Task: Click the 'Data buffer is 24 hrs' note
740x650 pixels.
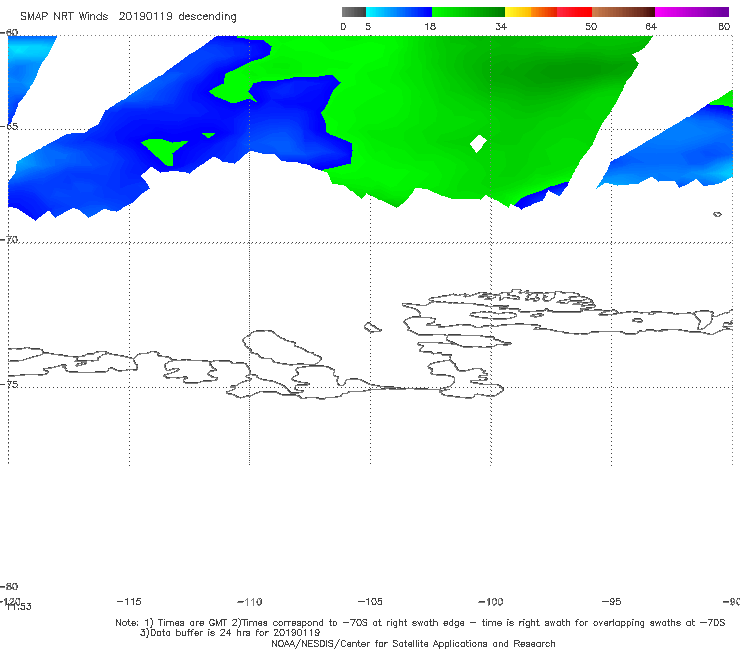Action: pyautogui.click(x=230, y=633)
